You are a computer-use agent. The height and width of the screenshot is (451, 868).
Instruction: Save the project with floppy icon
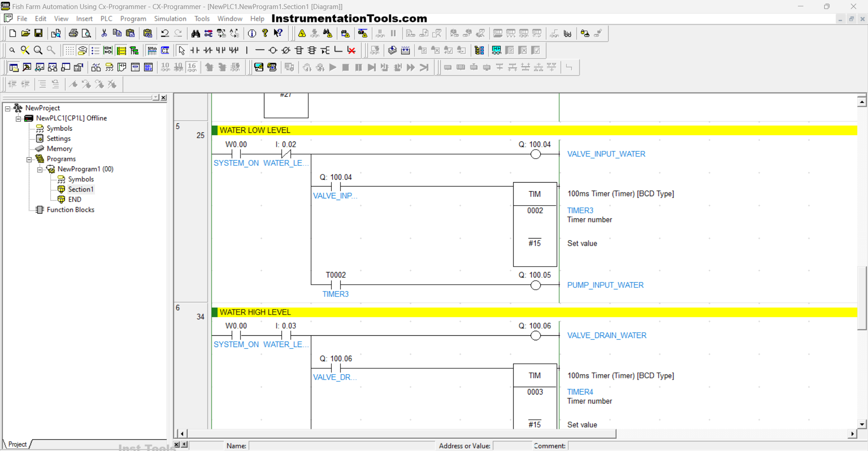(39, 33)
